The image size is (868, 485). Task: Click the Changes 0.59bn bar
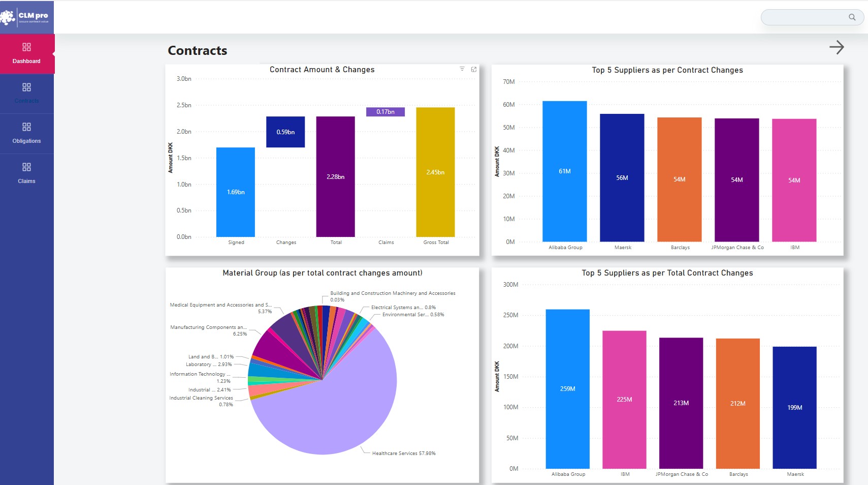coord(285,132)
